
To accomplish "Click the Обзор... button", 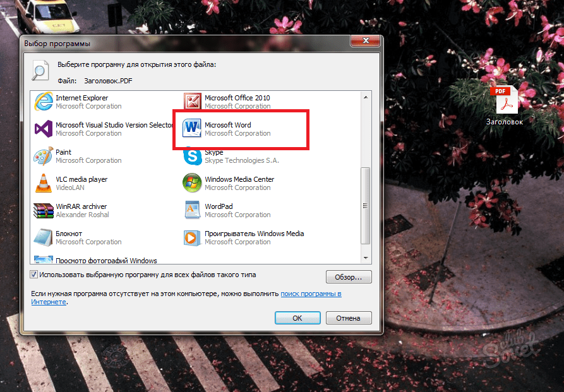I will coord(349,277).
